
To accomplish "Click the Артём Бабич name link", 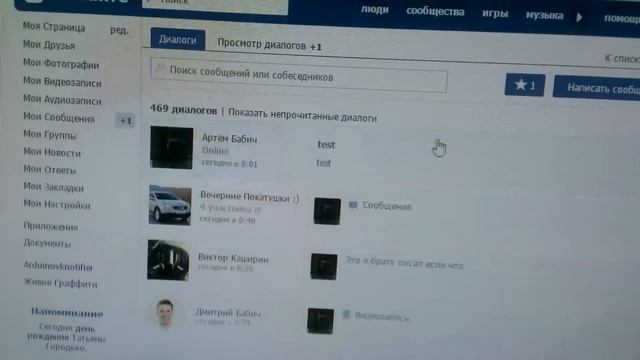I will (x=229, y=139).
